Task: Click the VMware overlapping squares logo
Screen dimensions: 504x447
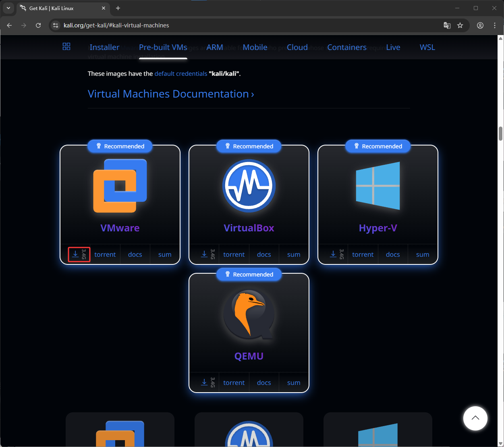Action: tap(120, 186)
